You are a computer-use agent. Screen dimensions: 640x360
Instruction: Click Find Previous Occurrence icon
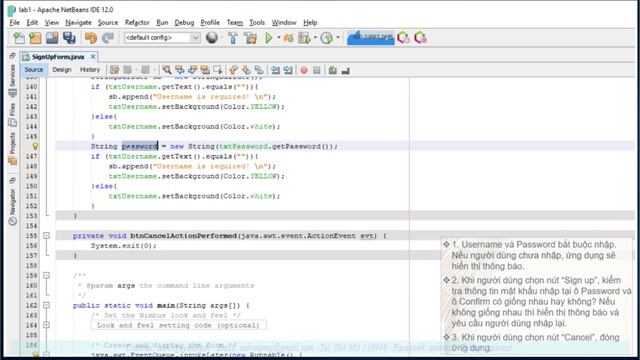(180, 70)
